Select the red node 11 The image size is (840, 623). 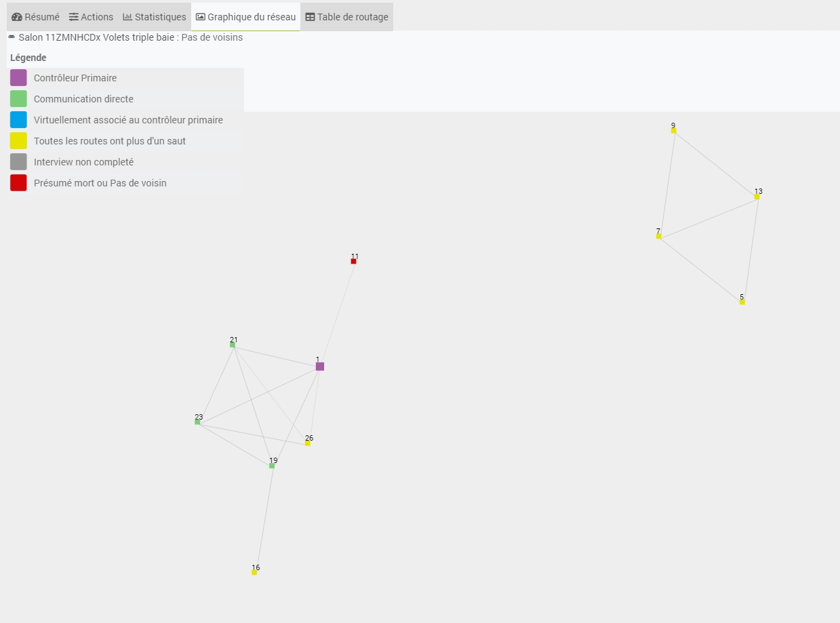(353, 261)
